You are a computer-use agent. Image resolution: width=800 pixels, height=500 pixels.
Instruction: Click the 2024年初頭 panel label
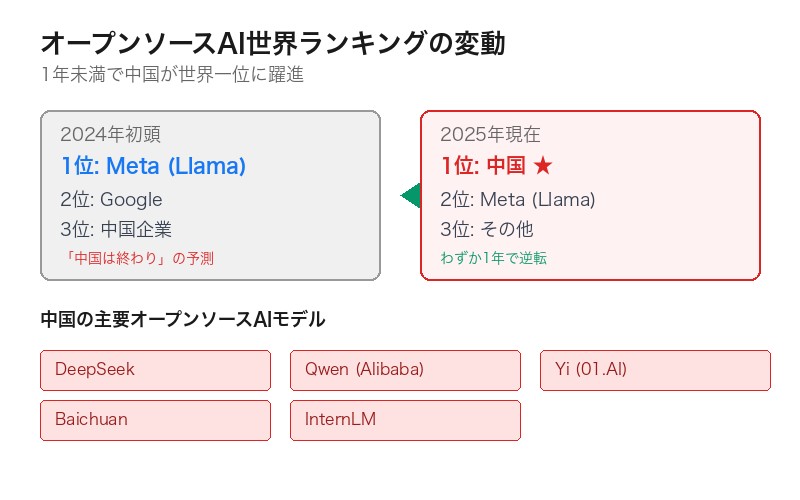[110, 135]
